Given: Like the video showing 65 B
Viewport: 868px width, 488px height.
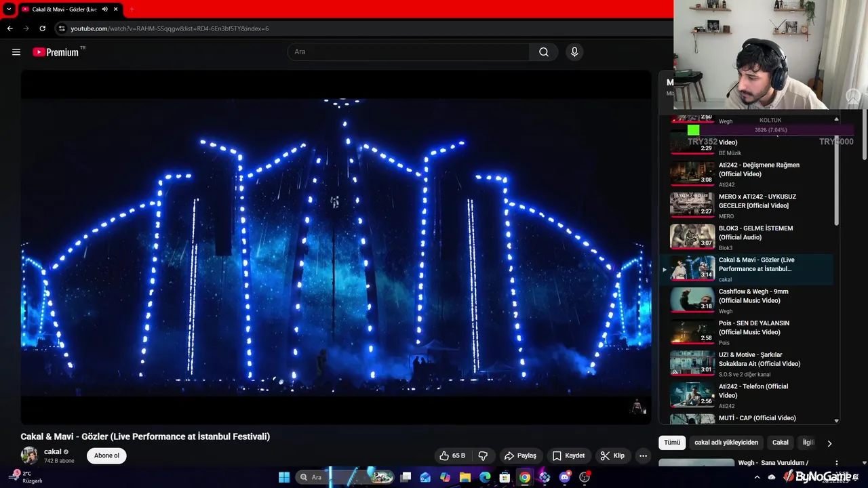Looking at the screenshot, I should [x=452, y=455].
